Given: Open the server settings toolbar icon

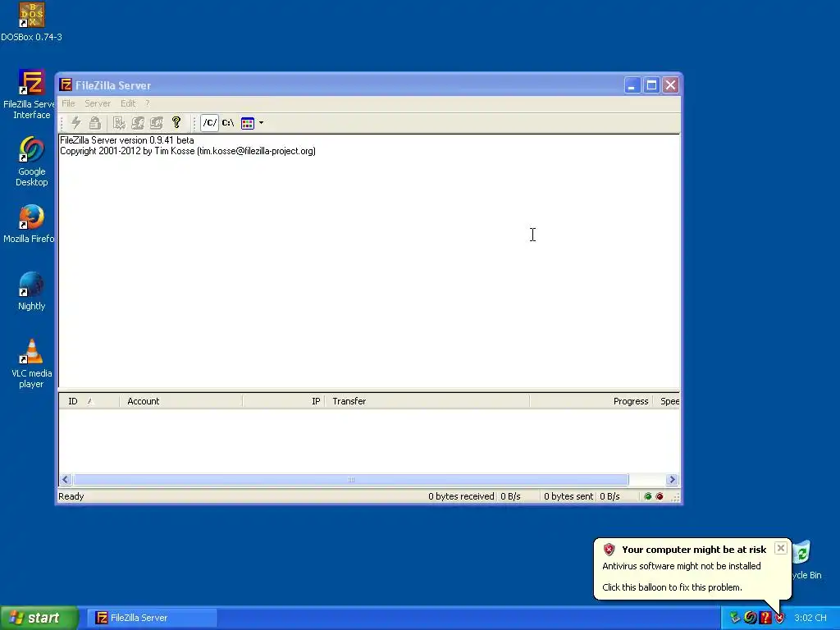Looking at the screenshot, I should point(119,123).
